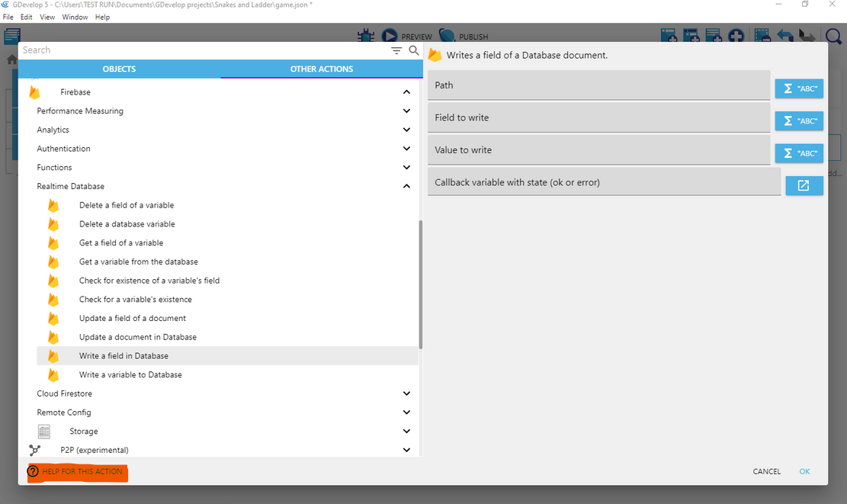
Task: Click the Path input field
Action: [598, 85]
